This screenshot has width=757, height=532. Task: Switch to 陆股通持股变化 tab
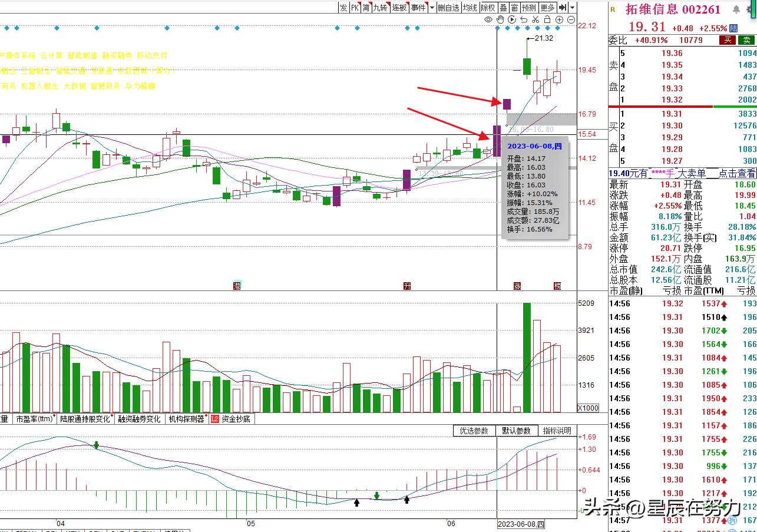click(85, 419)
